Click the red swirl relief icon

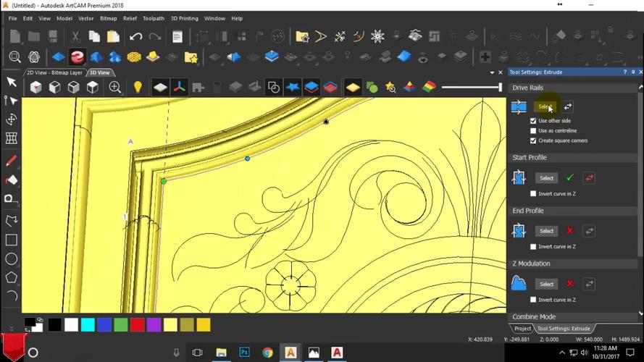[77, 57]
